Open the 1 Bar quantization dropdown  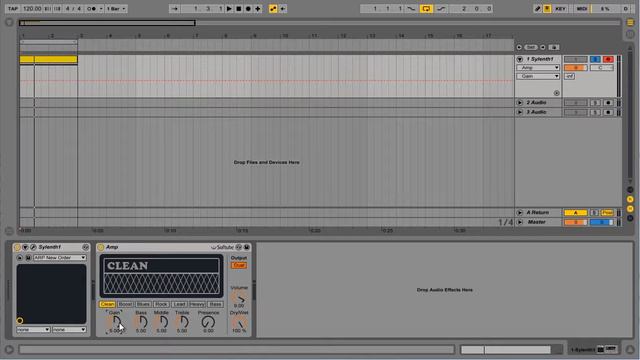[x=116, y=9]
